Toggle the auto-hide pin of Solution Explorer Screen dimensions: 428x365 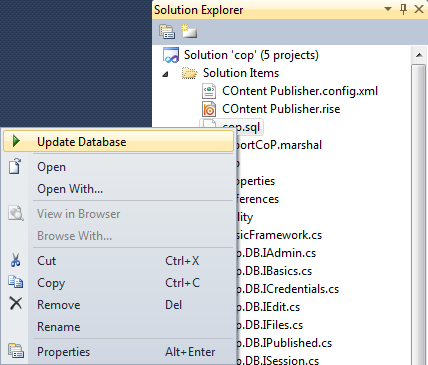(403, 9)
